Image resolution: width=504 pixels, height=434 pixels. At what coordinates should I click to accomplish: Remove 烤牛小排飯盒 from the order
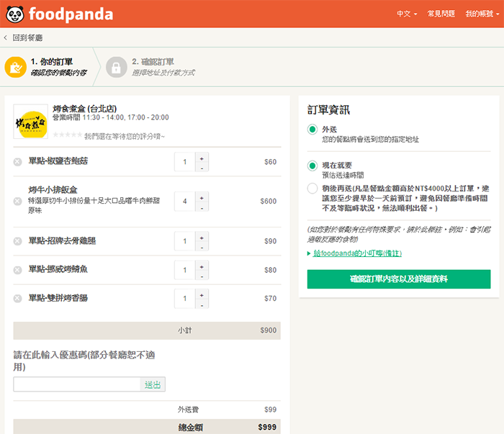pos(17,202)
